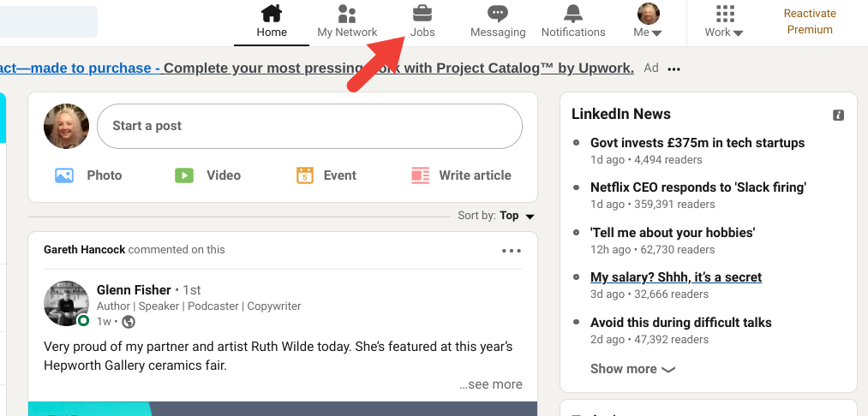
Task: Open 'Avoid this during difficult talks' story
Action: point(681,322)
